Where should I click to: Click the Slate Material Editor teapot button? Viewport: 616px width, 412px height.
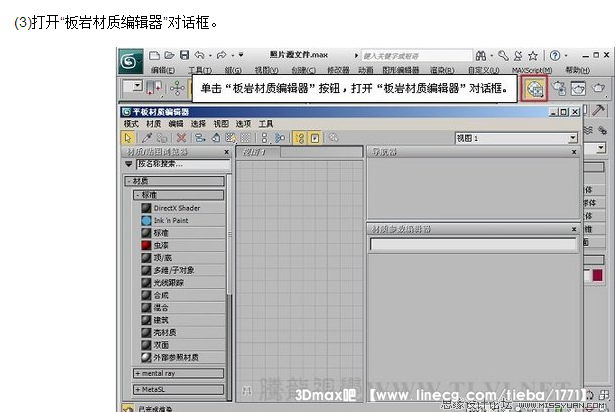(x=535, y=89)
